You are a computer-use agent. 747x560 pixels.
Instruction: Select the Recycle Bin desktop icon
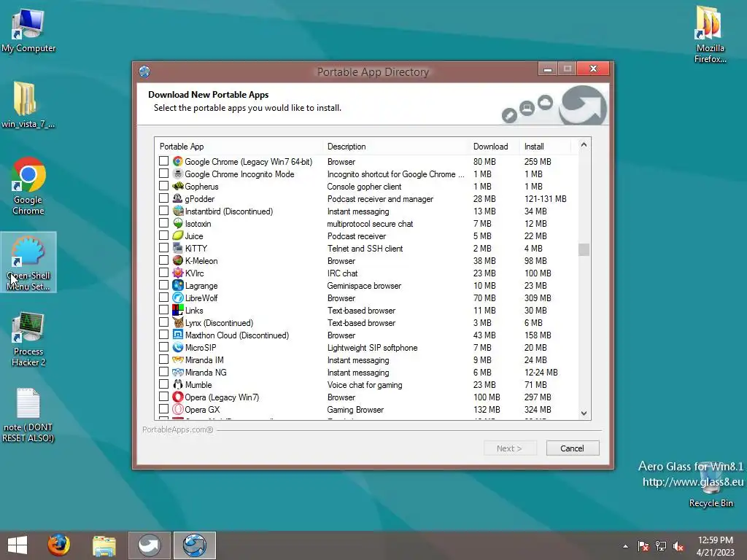711,485
